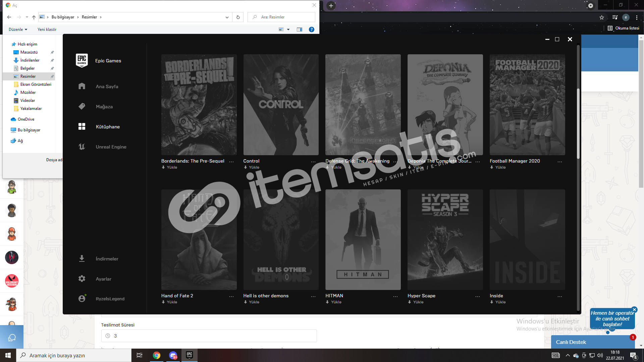Click the gear icon beside Ayarlar

pyautogui.click(x=82, y=279)
